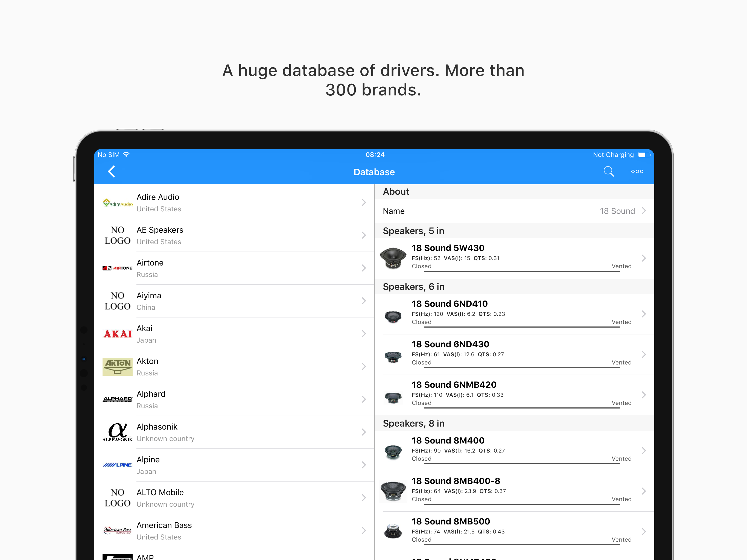Viewport: 747px width, 560px height.
Task: Tap the 18 Sound 8MB400-8 speaker thumbnail
Action: [x=393, y=491]
